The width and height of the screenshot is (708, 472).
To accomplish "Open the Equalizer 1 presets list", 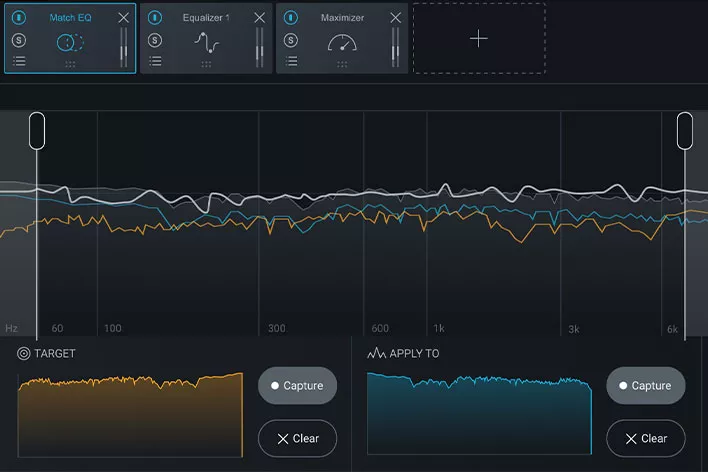I will (154, 61).
